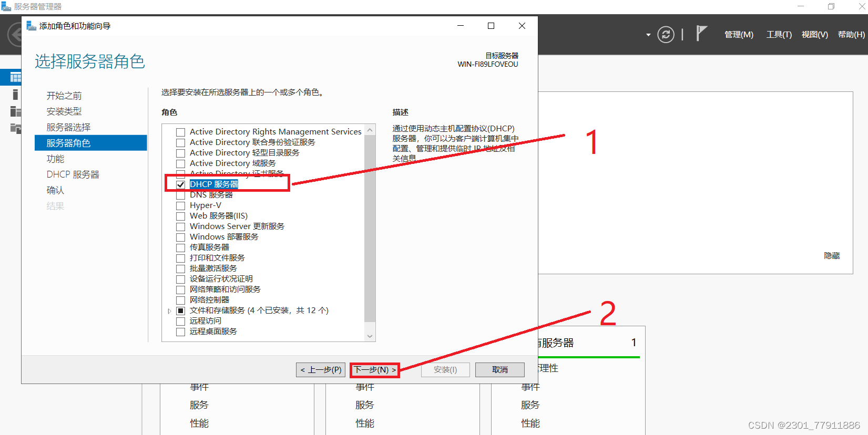Check the 设备运行状况证明 role
This screenshot has width=868, height=435.
point(180,279)
